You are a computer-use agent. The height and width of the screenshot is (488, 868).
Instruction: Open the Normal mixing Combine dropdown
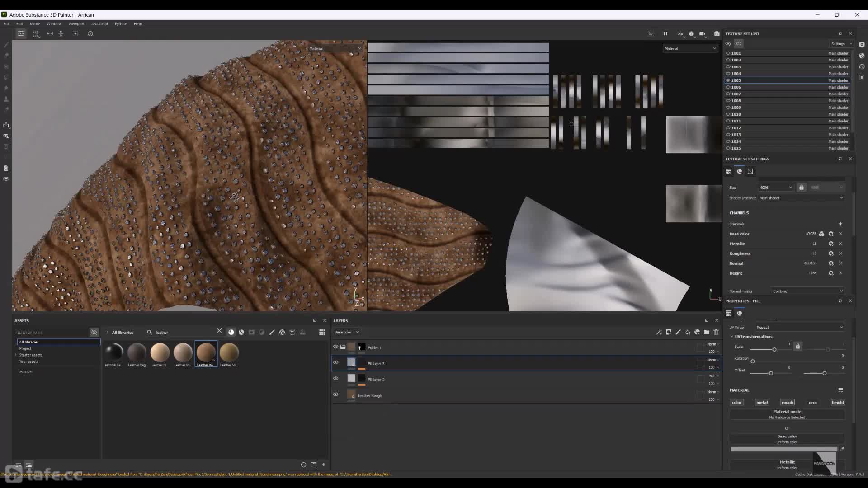[x=808, y=291]
